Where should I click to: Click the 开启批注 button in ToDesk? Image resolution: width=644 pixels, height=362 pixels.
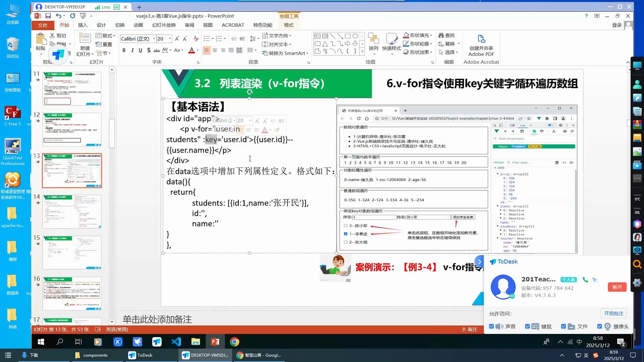tap(613, 313)
